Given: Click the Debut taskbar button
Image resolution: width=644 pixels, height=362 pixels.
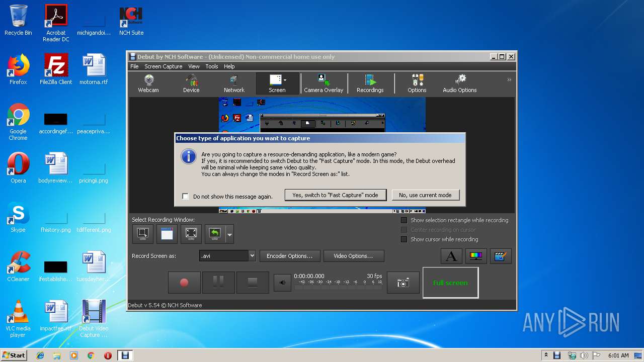Looking at the screenshot, I should click(125, 355).
